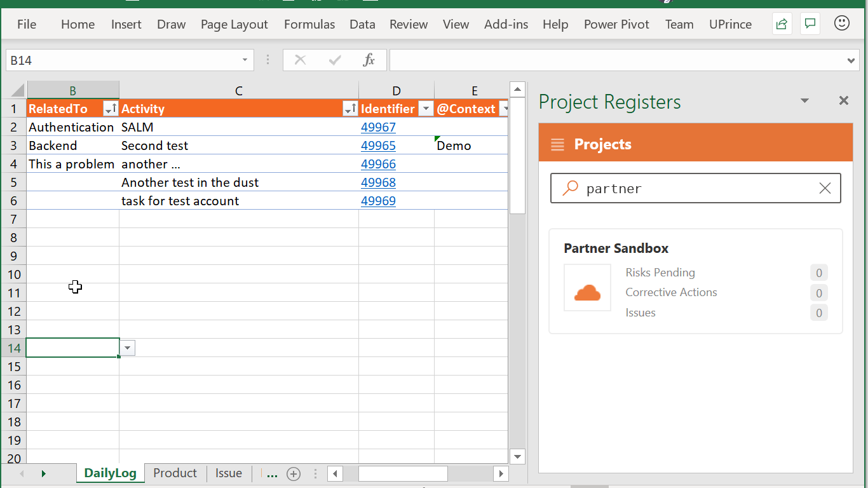Click the 49969 identifier hyperlink
868x488 pixels.
pyautogui.click(x=378, y=201)
